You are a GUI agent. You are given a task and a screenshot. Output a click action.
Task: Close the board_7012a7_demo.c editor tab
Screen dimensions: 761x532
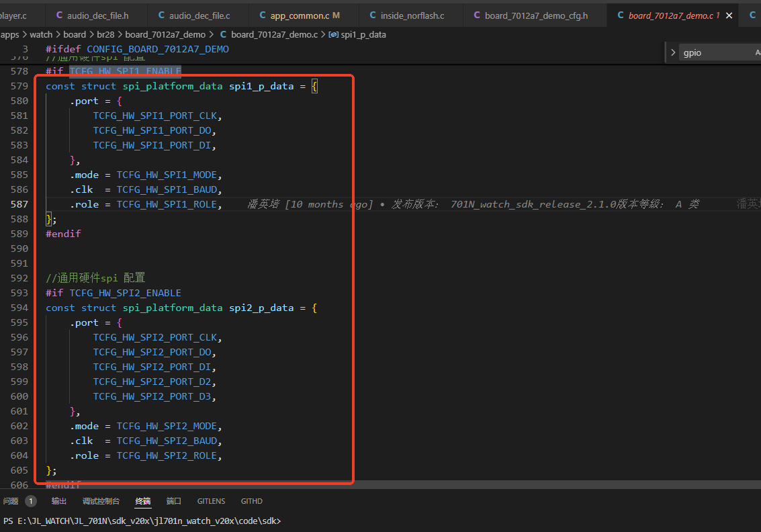click(729, 15)
